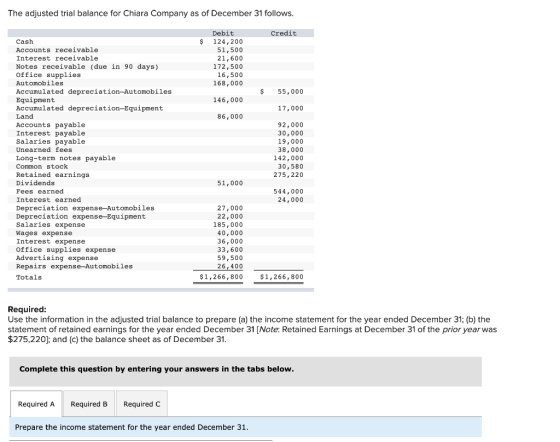Click 'Prepare the income statement' instruction

pyautogui.click(x=131, y=427)
